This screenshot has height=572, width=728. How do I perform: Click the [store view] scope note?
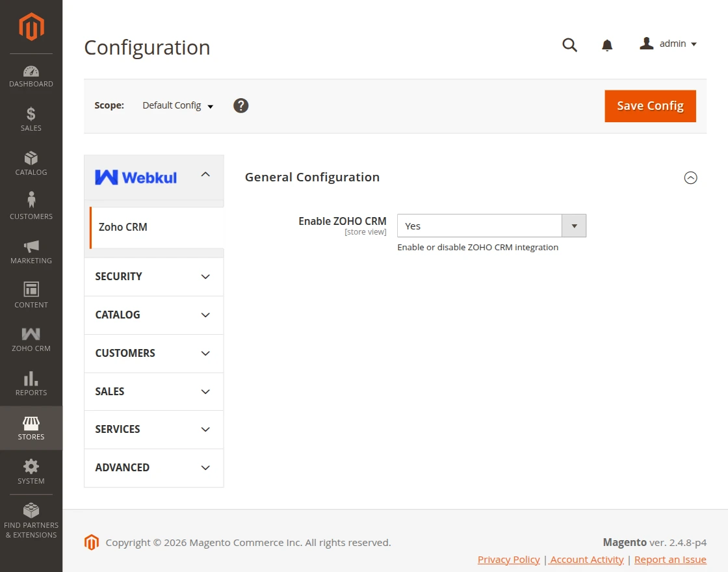(x=365, y=231)
